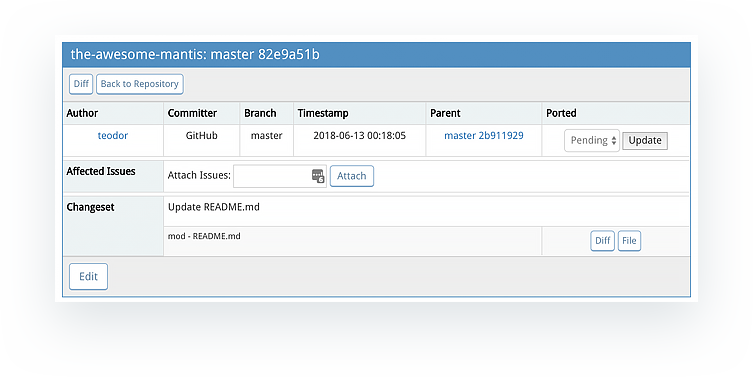View Diff for README.md file

(x=602, y=241)
